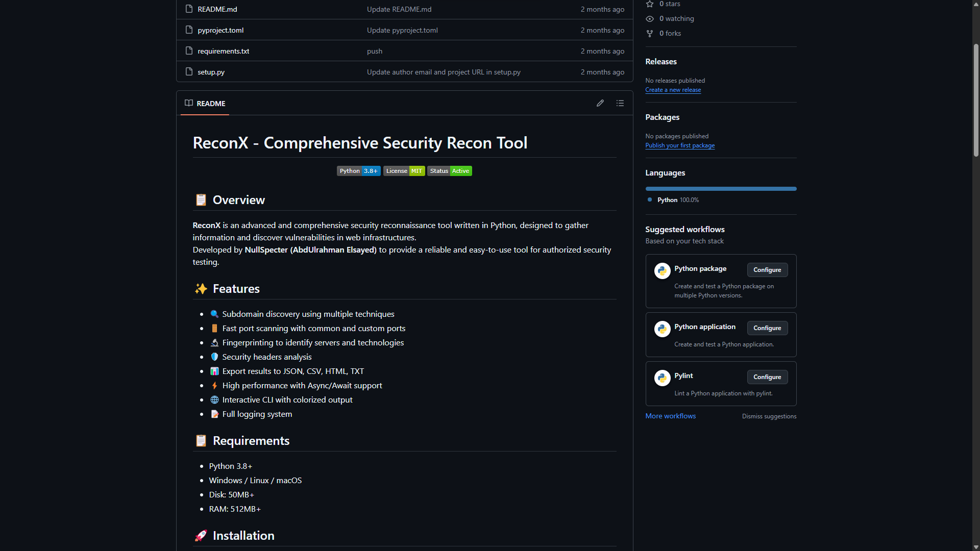Open the More workflows link
The height and width of the screenshot is (551, 980).
click(670, 416)
